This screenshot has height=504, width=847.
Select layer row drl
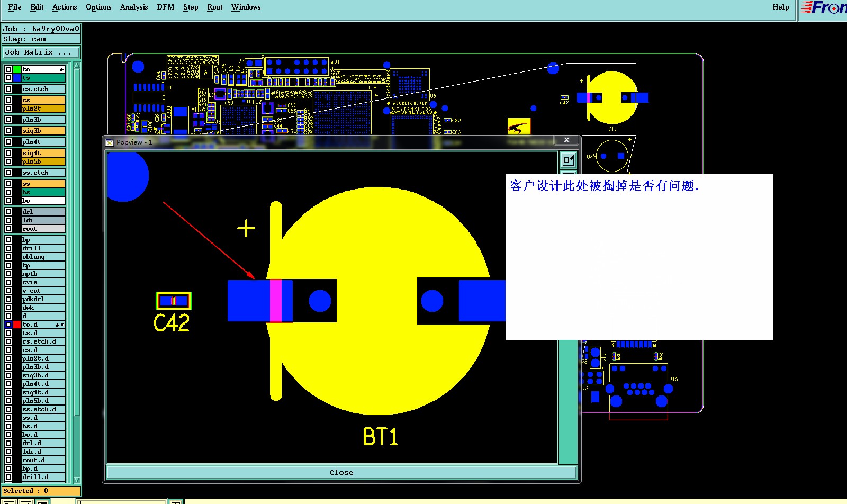[43, 212]
